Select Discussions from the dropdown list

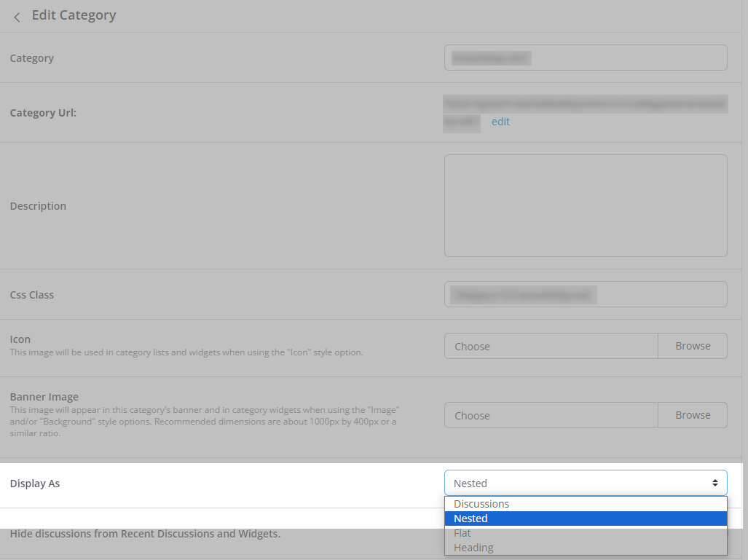point(481,504)
